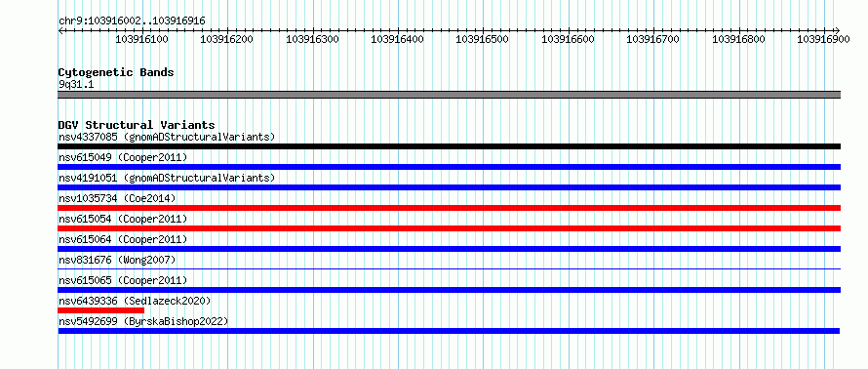Open variant label nsv6439336 (Sedlazeck2020)
The height and width of the screenshot is (369, 868).
point(135,301)
